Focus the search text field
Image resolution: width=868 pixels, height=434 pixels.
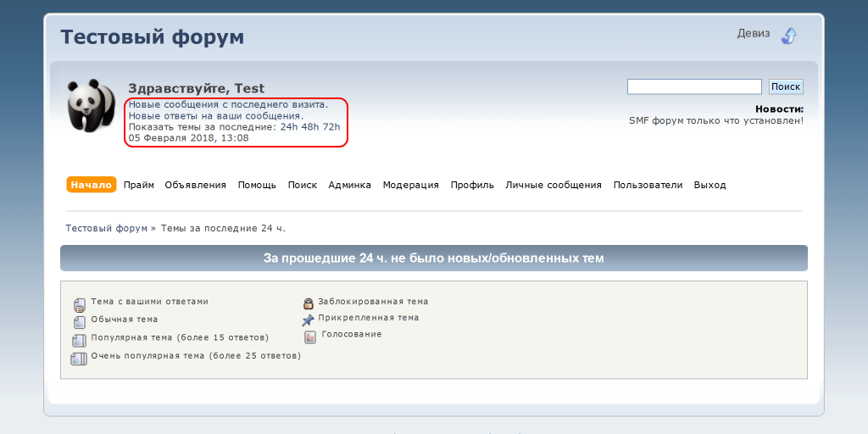(x=693, y=86)
